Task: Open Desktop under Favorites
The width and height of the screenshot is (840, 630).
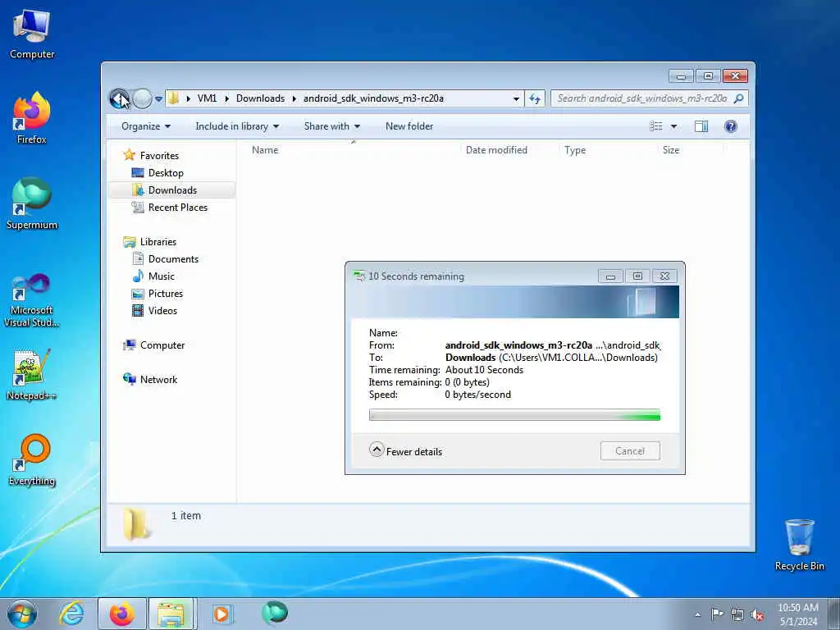Action: 166,173
